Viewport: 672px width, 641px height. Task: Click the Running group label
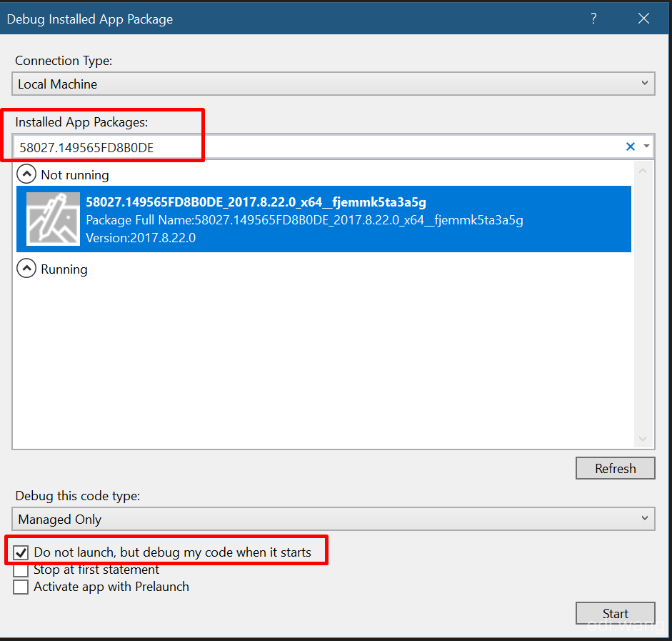tap(64, 269)
